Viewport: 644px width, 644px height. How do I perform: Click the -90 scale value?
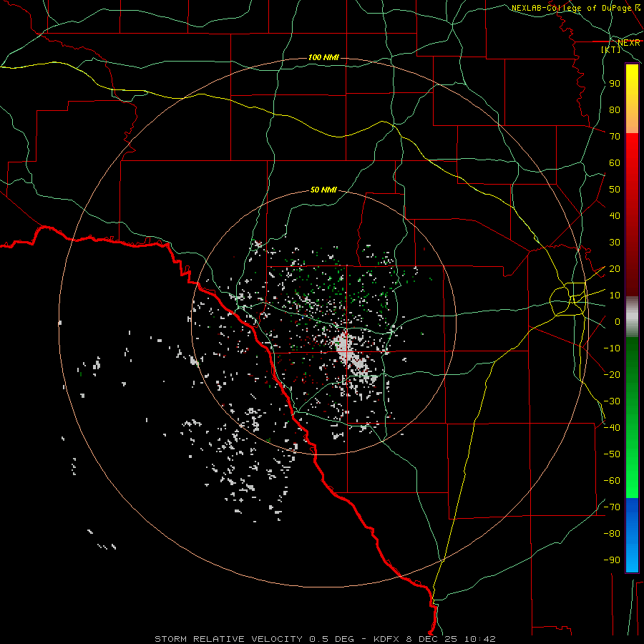click(x=612, y=560)
